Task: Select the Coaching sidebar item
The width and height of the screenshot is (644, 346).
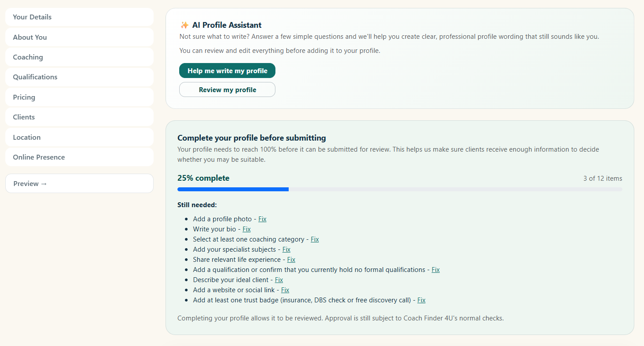Action: 79,57
